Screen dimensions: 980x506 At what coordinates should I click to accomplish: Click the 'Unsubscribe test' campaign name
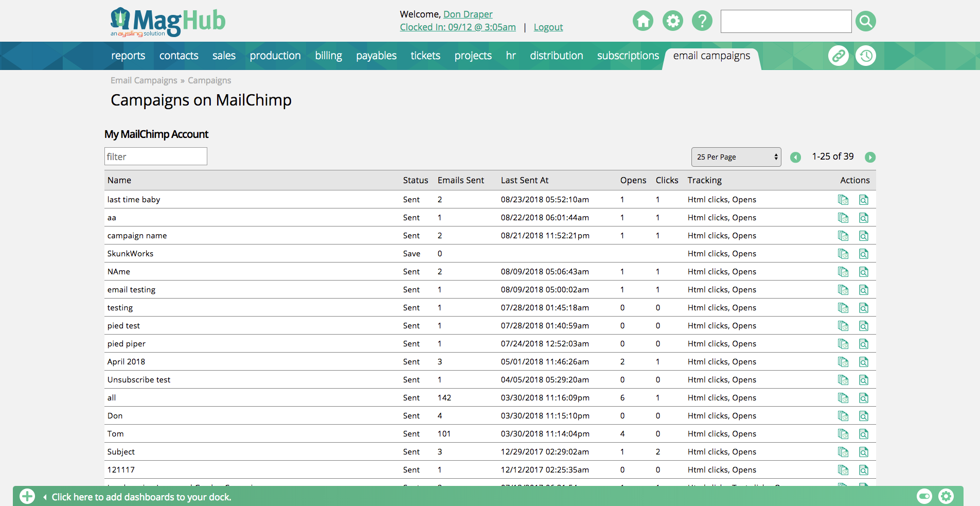[139, 380]
